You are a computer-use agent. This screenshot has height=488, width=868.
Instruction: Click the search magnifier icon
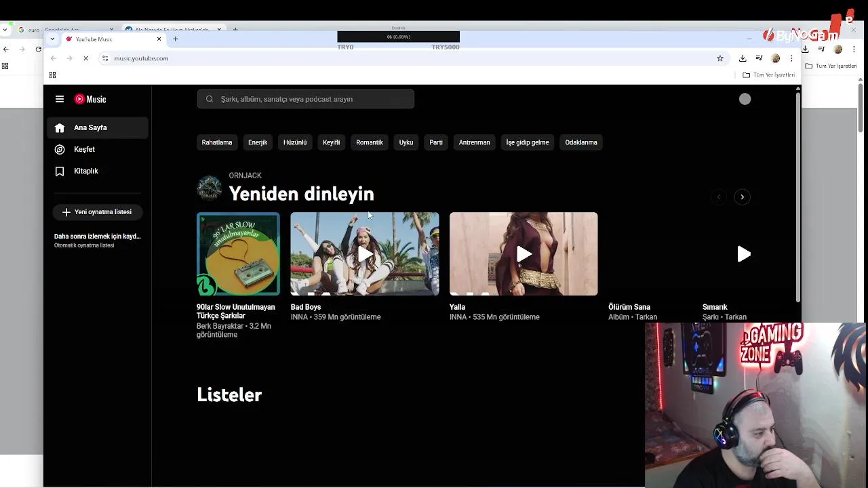(210, 99)
